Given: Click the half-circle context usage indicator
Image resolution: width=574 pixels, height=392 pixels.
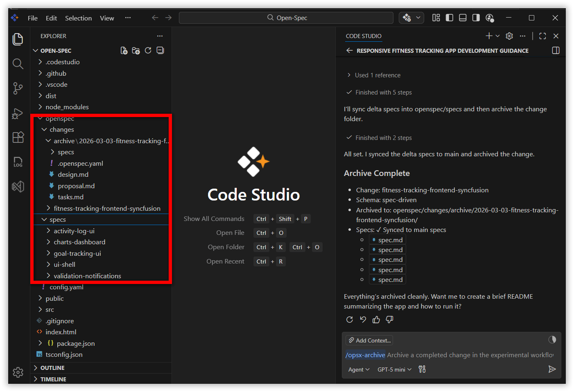Looking at the screenshot, I should click(x=552, y=339).
